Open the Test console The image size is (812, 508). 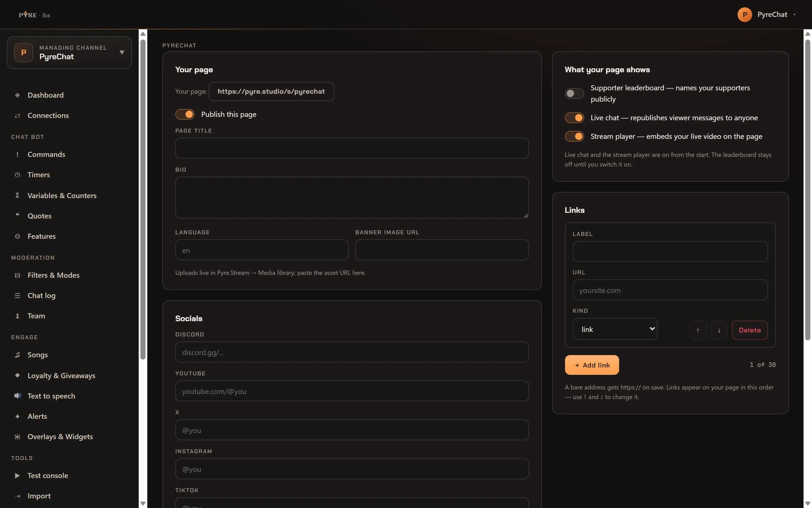pos(48,476)
